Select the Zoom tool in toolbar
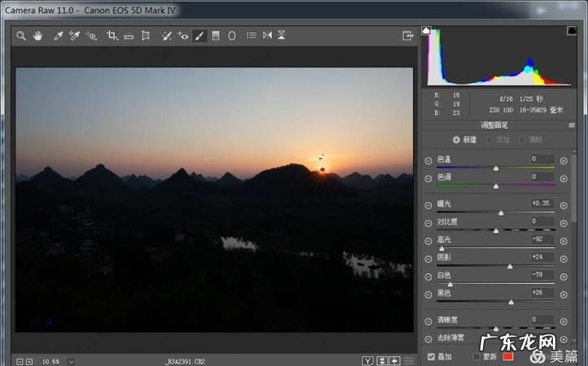 pos(21,36)
